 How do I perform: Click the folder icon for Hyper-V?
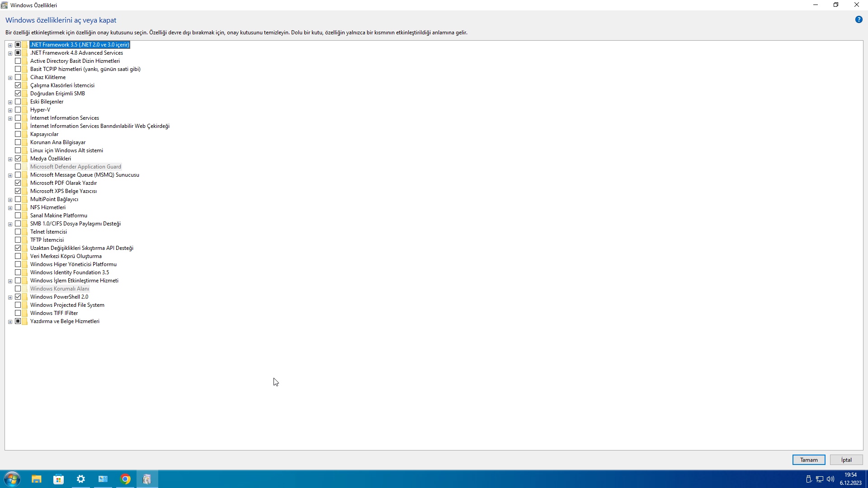(25, 110)
